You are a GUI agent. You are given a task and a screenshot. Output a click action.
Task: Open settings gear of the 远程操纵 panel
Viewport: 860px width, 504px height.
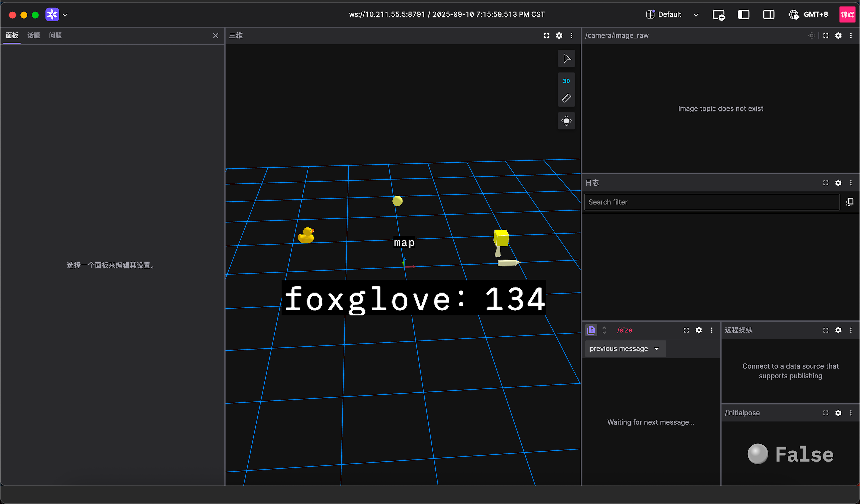(x=838, y=330)
